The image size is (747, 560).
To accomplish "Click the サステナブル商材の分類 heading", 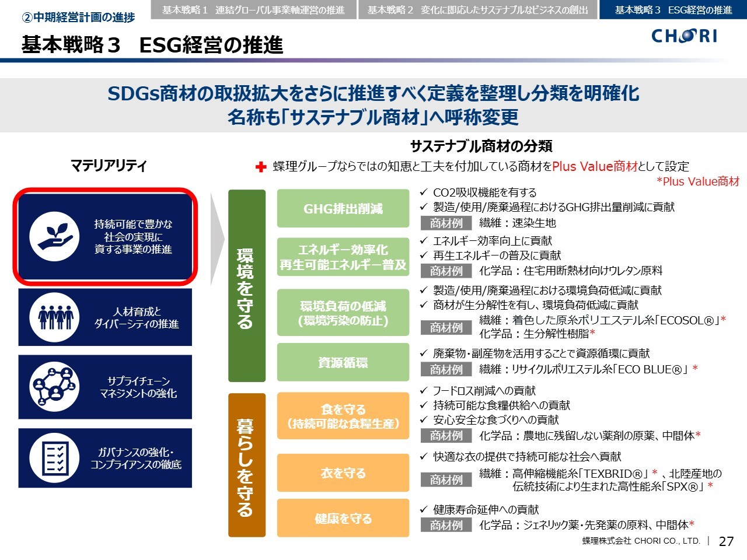I will point(481,146).
